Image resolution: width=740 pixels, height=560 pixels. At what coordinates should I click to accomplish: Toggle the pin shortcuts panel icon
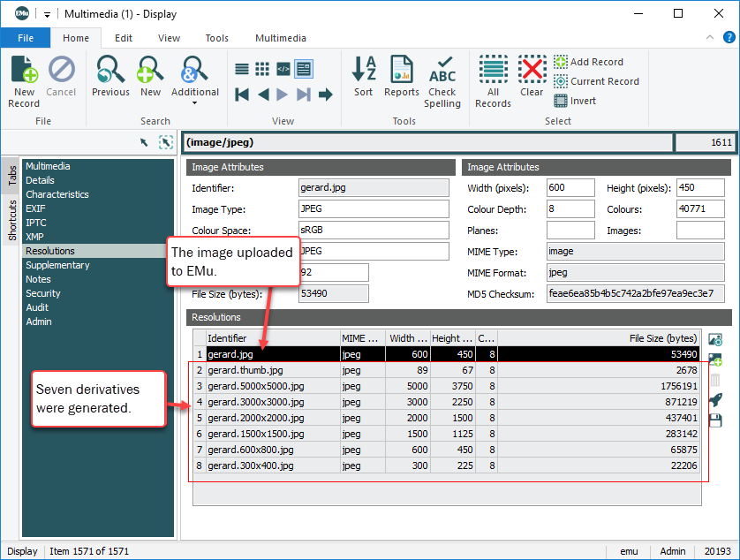point(165,142)
